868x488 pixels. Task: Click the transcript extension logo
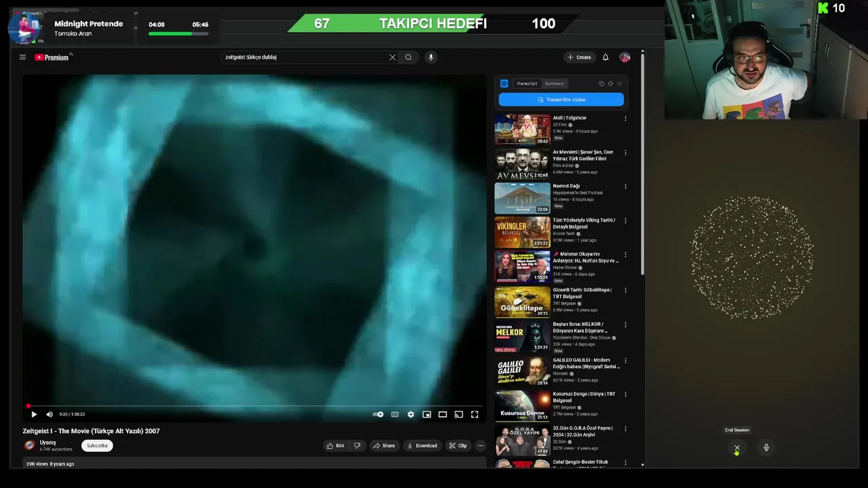pos(504,83)
